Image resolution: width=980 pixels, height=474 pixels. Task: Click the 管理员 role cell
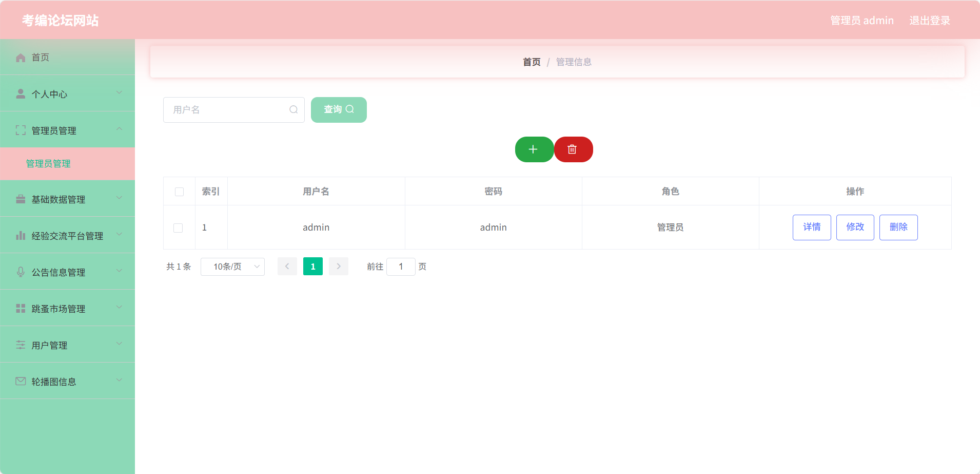[671, 227]
